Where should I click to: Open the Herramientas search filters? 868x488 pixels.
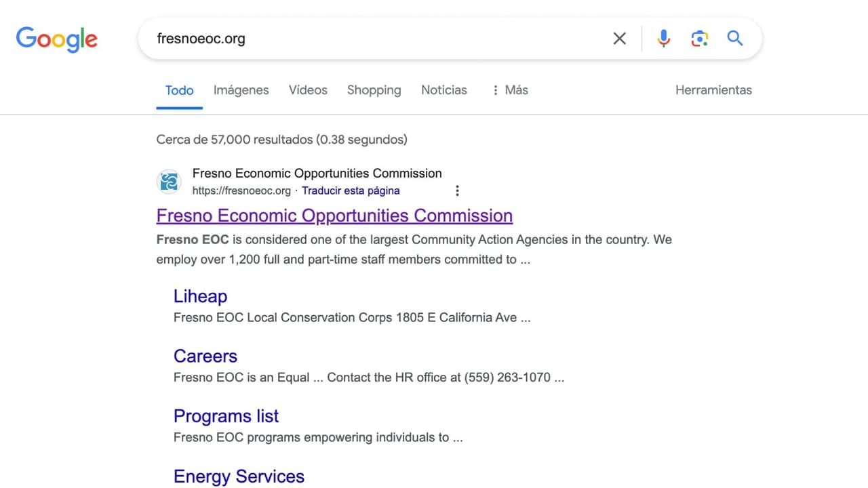(713, 89)
